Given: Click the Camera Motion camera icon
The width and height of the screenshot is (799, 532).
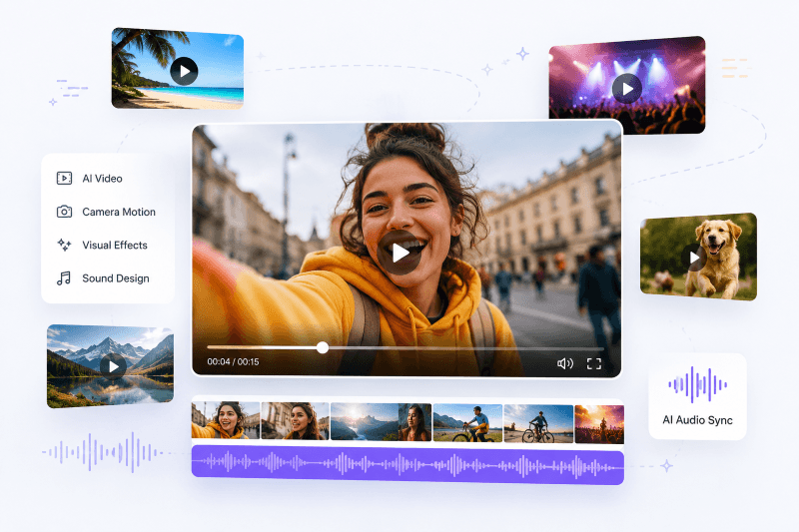Looking at the screenshot, I should tap(64, 212).
